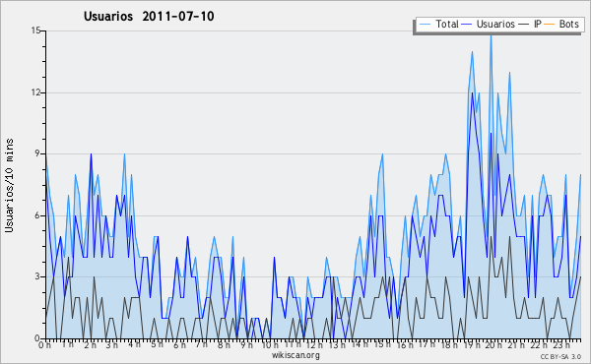Screen dimensions: 591x364
Task: Click the x-axis label '16 h'
Action: [x=404, y=344]
